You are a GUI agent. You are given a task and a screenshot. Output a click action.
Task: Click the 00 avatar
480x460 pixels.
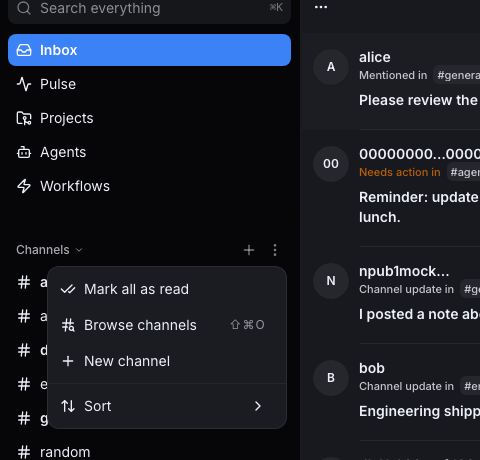(331, 164)
